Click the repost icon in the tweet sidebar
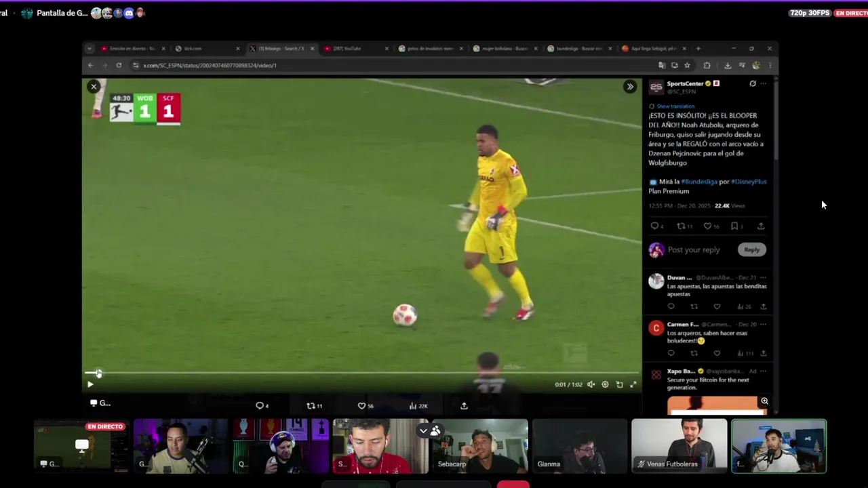Viewport: 868px width, 488px height. [x=681, y=226]
